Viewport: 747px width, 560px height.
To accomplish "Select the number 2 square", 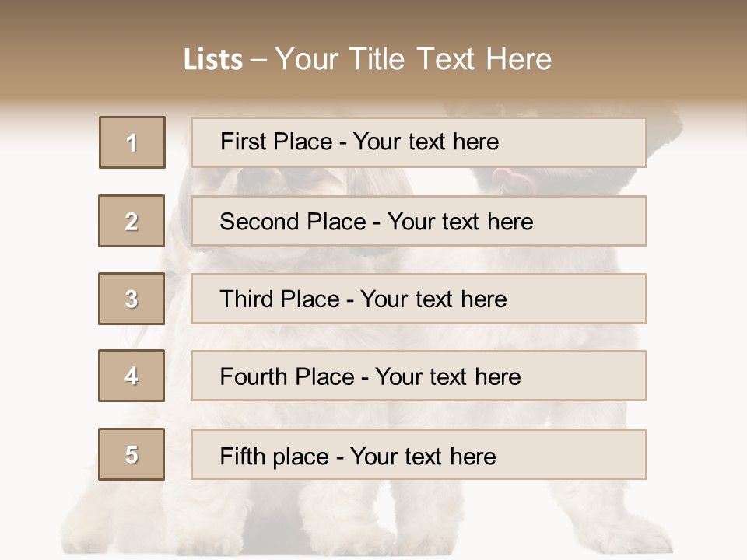I will coord(132,221).
